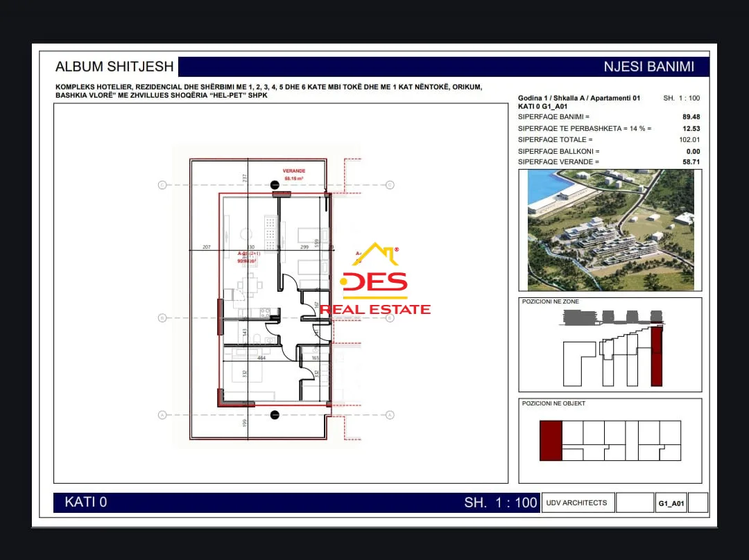This screenshot has width=749, height=560.
Task: Click the upper black column marker dot
Action: tap(275, 185)
